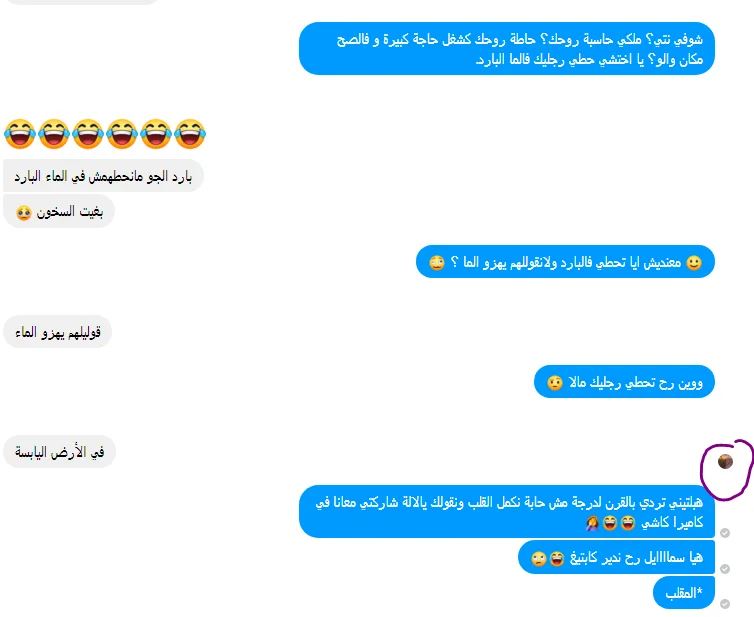Select the gray bubble قوليلهم يهزو الماء

[x=58, y=332]
